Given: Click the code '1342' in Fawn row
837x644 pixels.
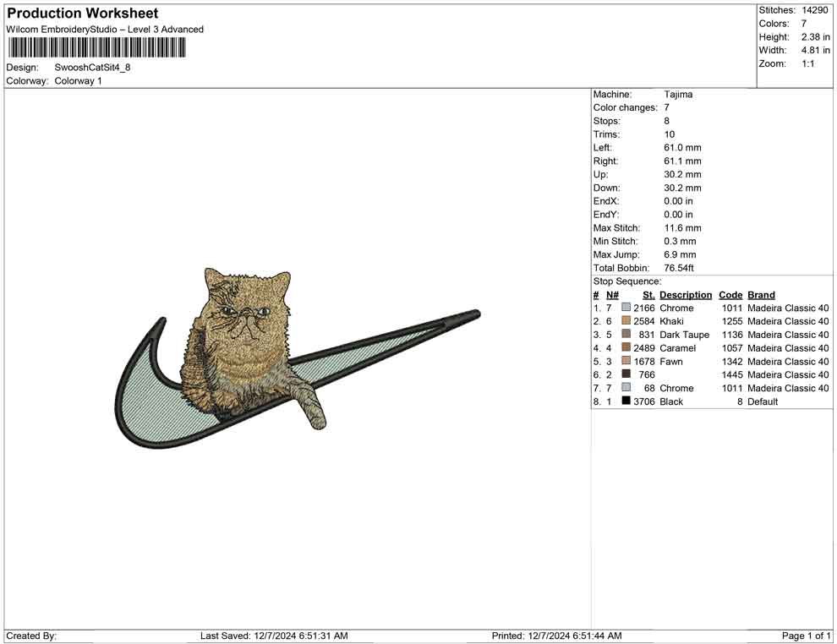Looking at the screenshot, I should [732, 361].
